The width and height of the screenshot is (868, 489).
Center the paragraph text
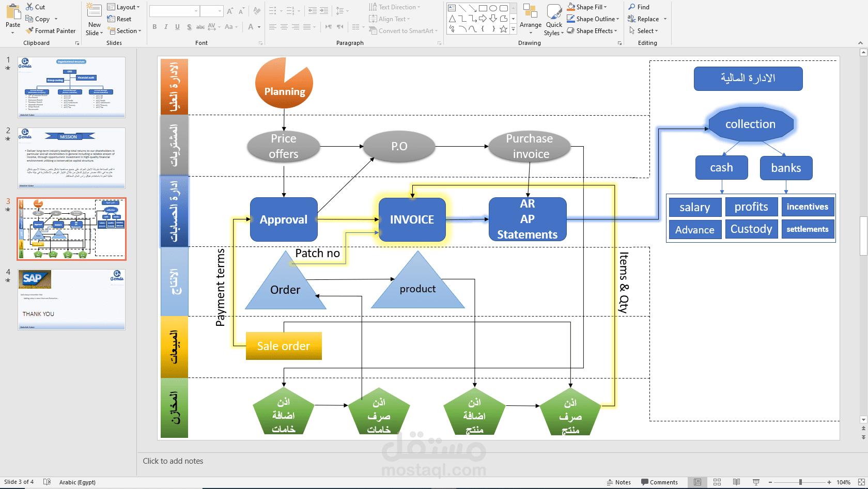click(284, 27)
